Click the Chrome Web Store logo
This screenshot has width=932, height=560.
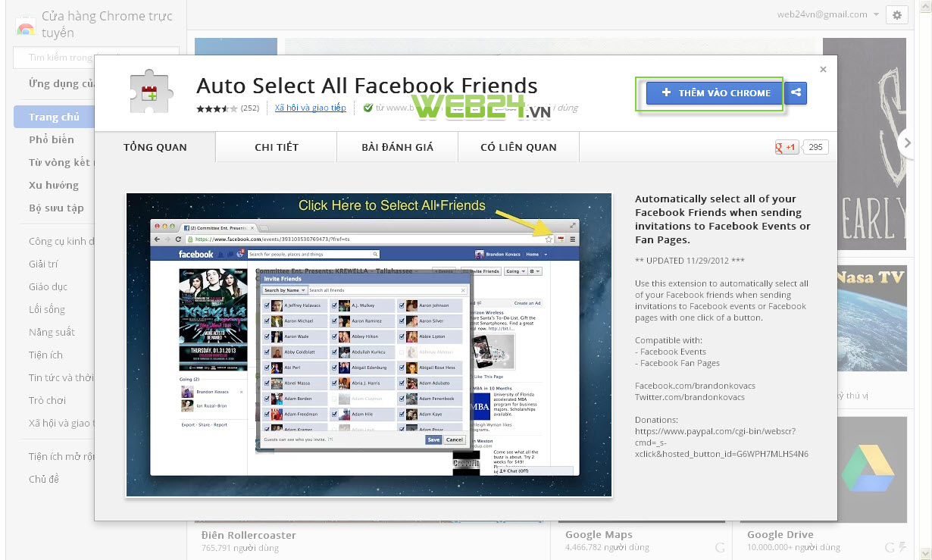pyautogui.click(x=26, y=24)
